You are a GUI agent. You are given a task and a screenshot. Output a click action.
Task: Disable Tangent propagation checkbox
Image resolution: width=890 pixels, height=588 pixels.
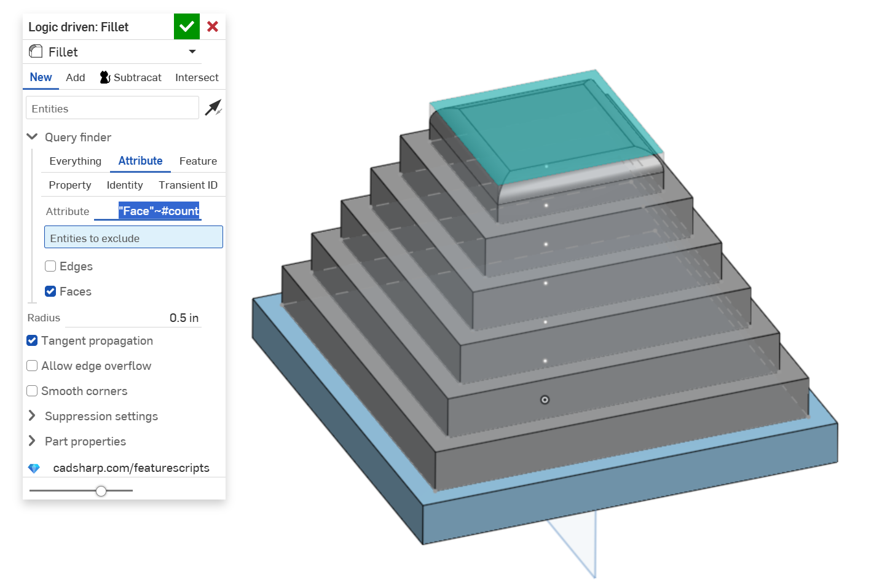point(32,340)
